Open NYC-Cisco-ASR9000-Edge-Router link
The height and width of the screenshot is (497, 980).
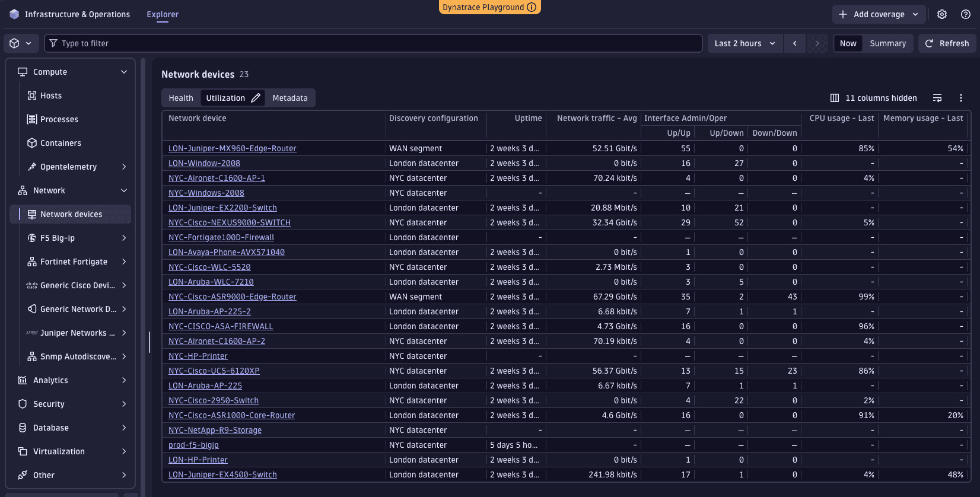233,297
